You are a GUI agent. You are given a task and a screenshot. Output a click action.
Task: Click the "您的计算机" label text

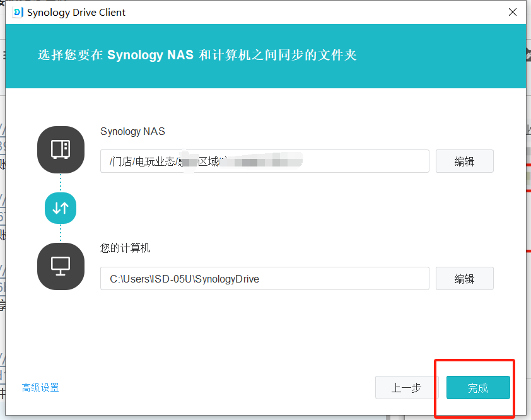125,248
